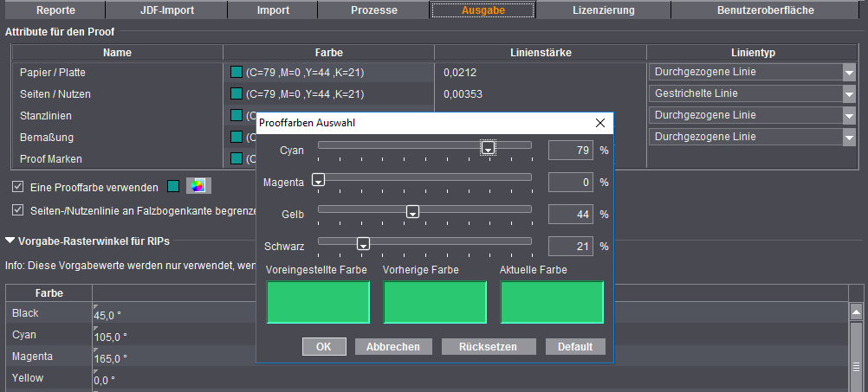Toggle Seiten-/Nutzenlinie an Falzbogenkante checkbox
This screenshot has width=868, height=392.
click(x=17, y=210)
